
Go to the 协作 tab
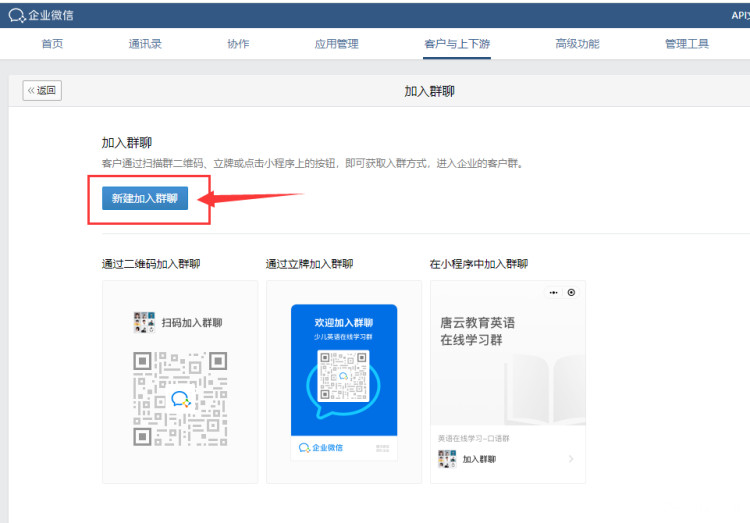pos(238,44)
